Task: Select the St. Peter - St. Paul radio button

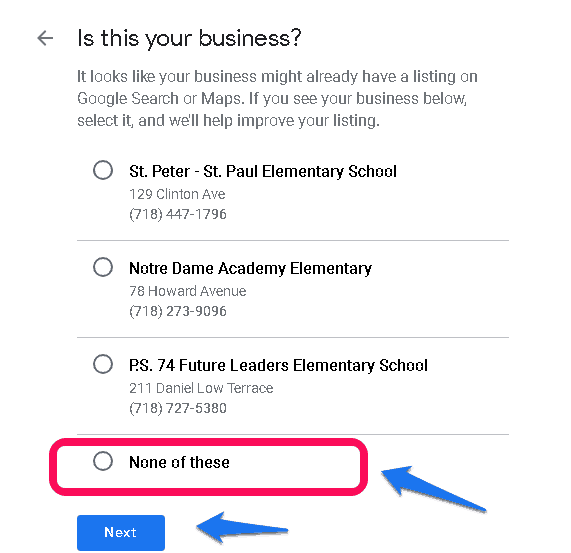Action: coord(103,170)
